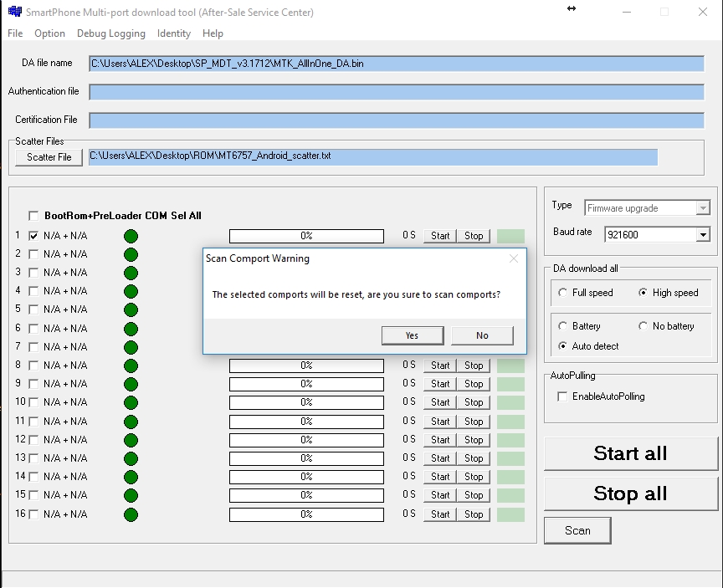723x588 pixels.
Task: Click Start for port 12
Action: click(x=440, y=440)
